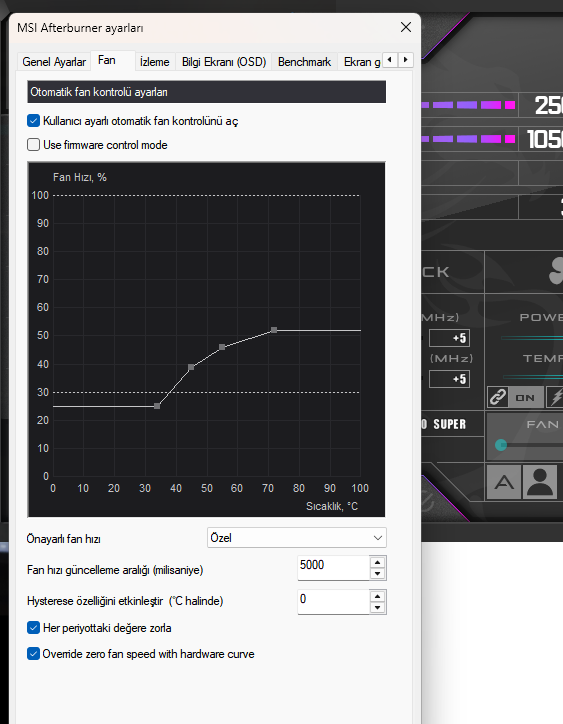Decrease the fan update interval with down arrow
Screen dimensions: 563x724
[x=377, y=573]
